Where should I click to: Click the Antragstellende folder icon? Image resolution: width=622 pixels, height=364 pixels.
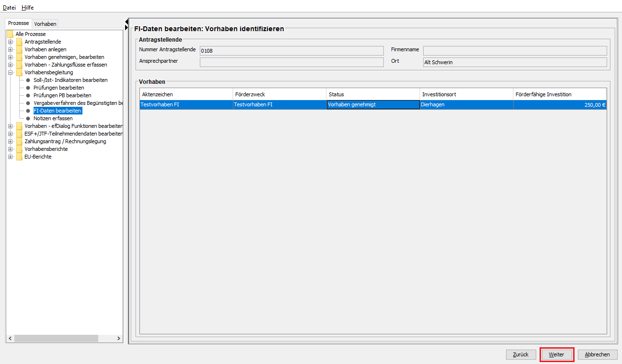click(19, 42)
